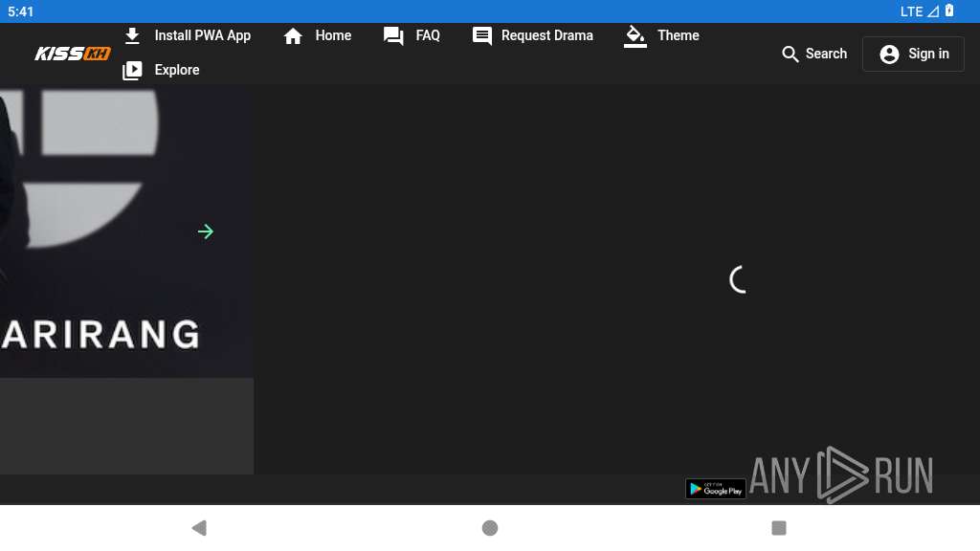Click the Sign in button
Screen dimensions: 980x551
[x=913, y=54]
